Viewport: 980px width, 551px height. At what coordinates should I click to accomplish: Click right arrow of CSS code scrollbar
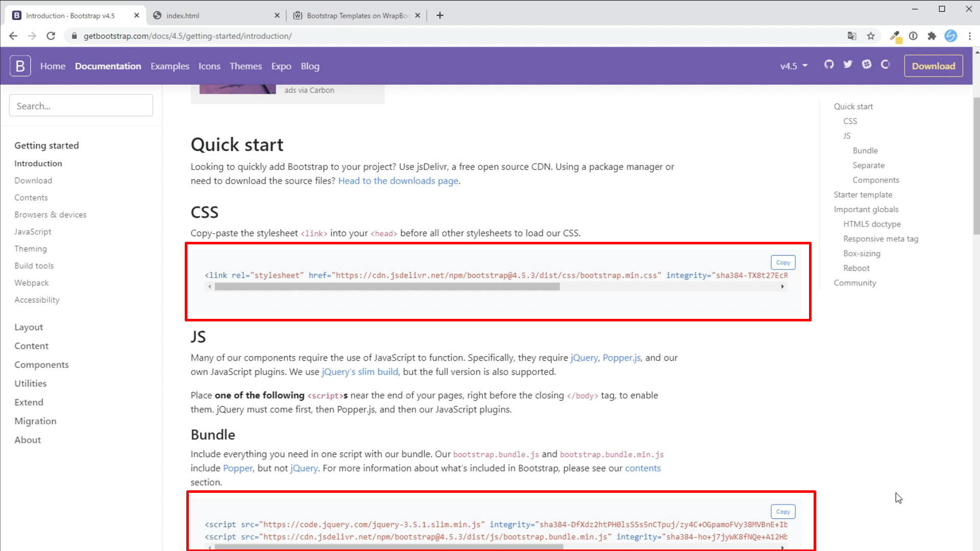782,287
